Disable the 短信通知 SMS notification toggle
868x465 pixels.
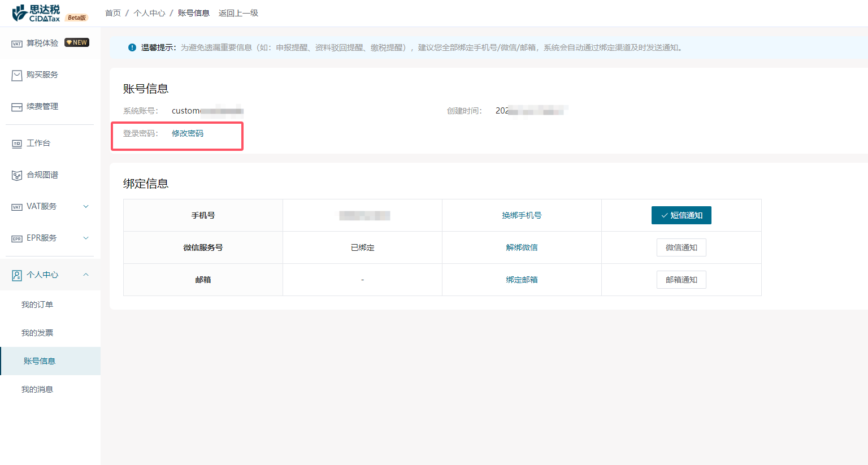click(x=681, y=215)
